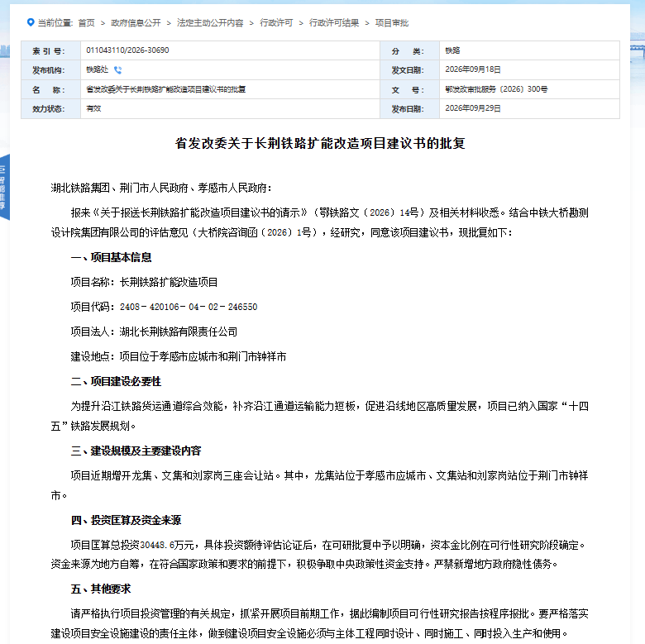This screenshot has width=645, height=644.
Task: Open 行政许可 breadcrumb link
Action: pos(276,23)
